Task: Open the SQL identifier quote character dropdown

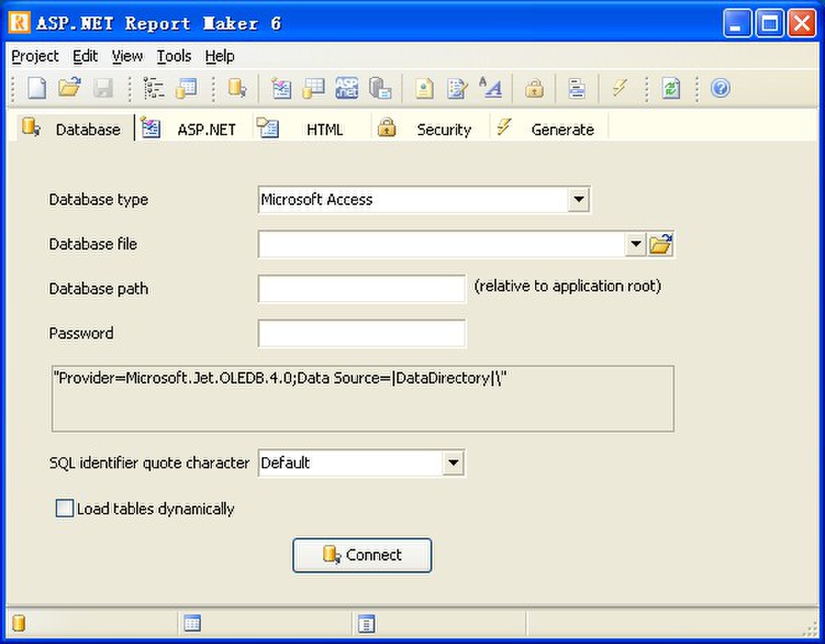Action: pos(453,463)
